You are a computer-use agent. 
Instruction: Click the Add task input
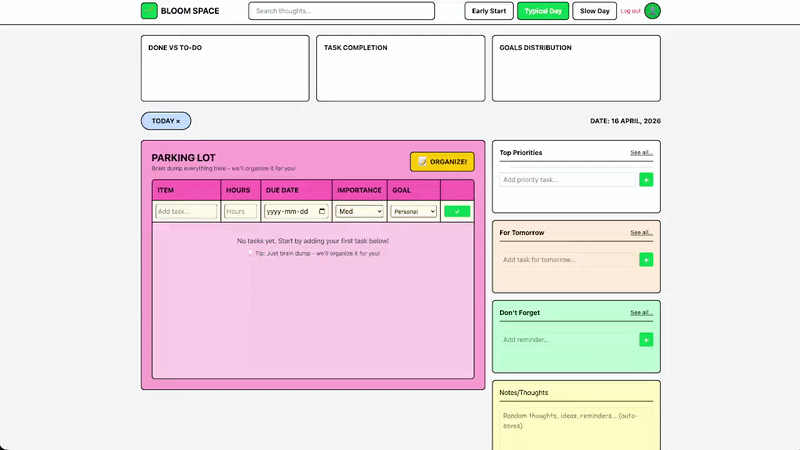[x=186, y=211]
